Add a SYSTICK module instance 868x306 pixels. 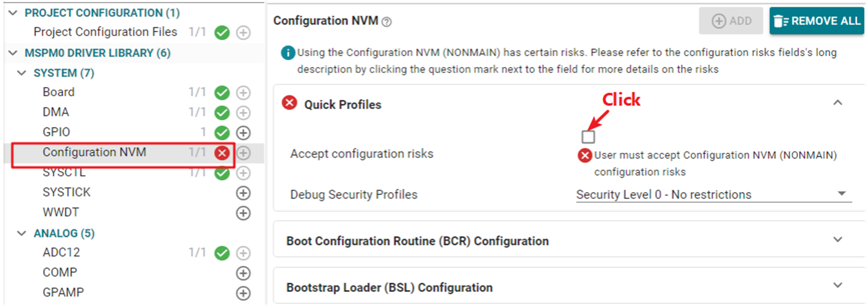click(243, 193)
